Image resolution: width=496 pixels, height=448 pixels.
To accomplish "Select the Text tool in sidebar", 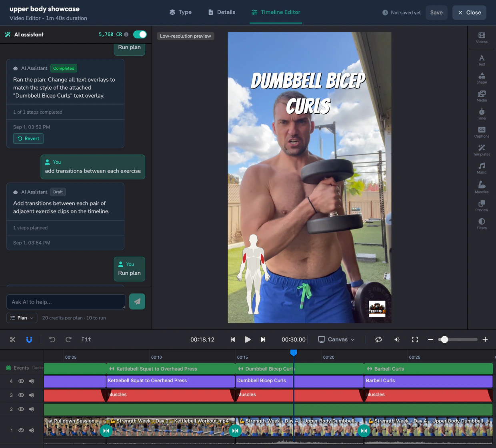I will tap(482, 60).
